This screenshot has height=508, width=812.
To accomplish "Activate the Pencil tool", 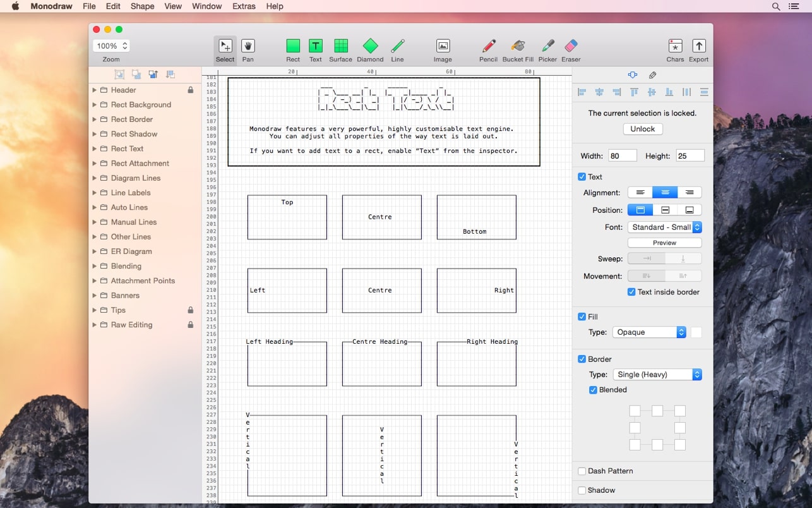I will 487,47.
